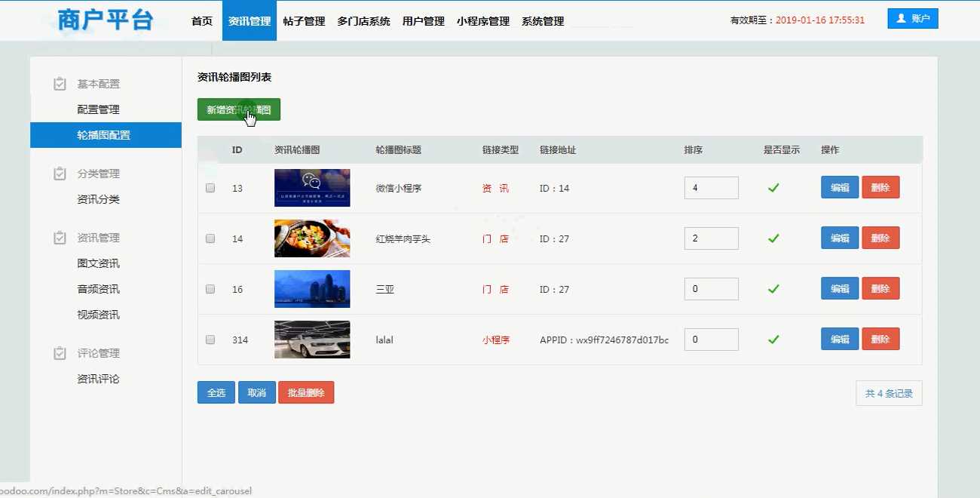Click the clipboard icon beside 基本配置
The height and width of the screenshot is (498, 980).
pyautogui.click(x=60, y=84)
